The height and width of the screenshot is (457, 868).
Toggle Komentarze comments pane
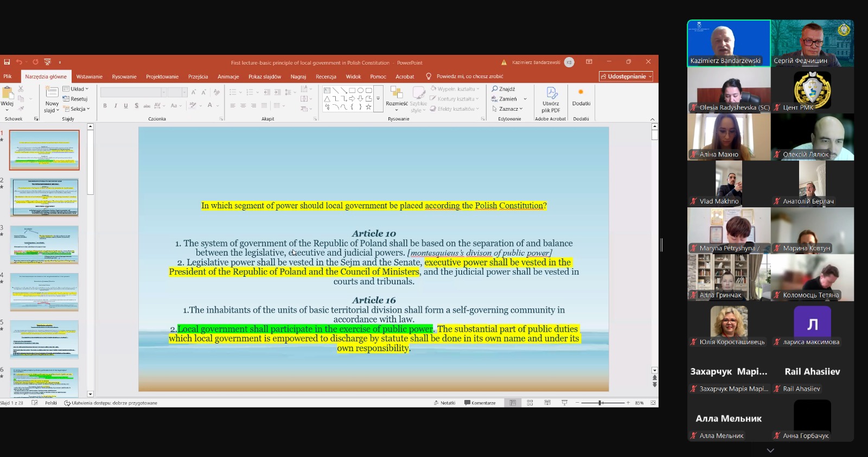coord(480,403)
